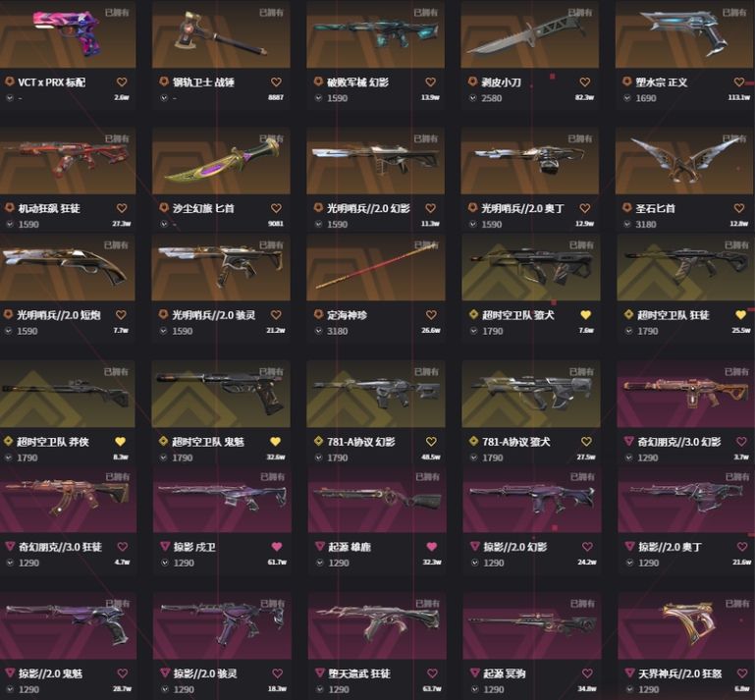Select the 奇幻朋克//3.0 幻影 rifle thumbnail

(x=685, y=394)
